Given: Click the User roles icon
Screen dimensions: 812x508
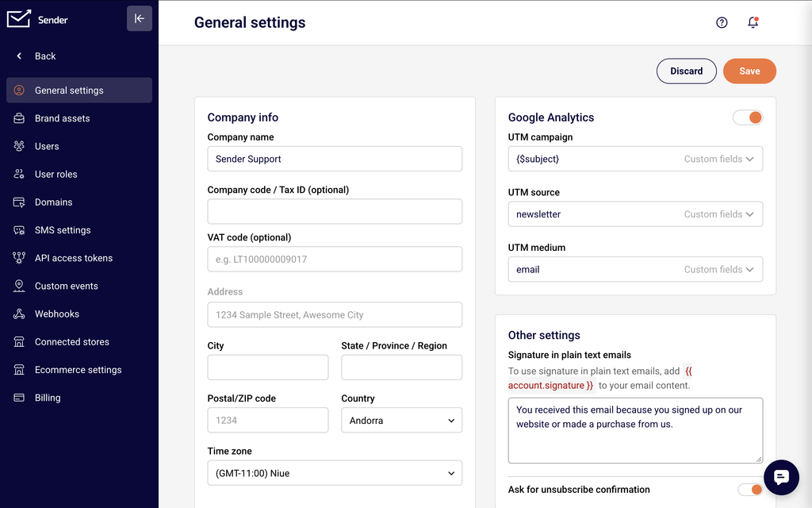Looking at the screenshot, I should coord(19,174).
